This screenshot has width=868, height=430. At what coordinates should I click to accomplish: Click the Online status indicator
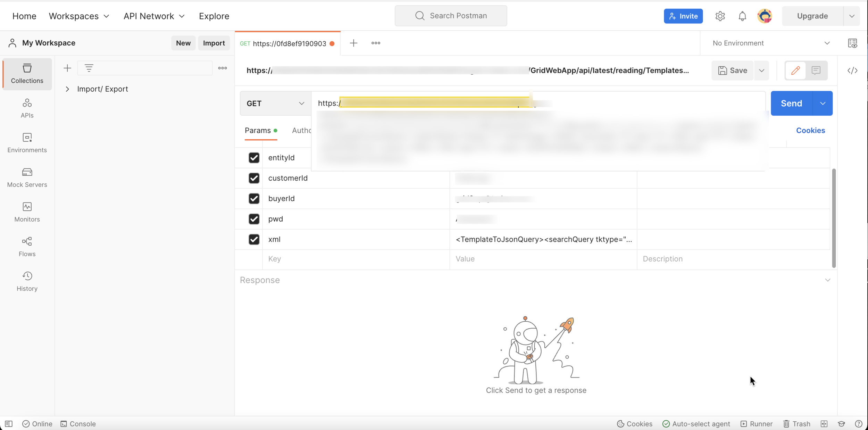tap(37, 424)
